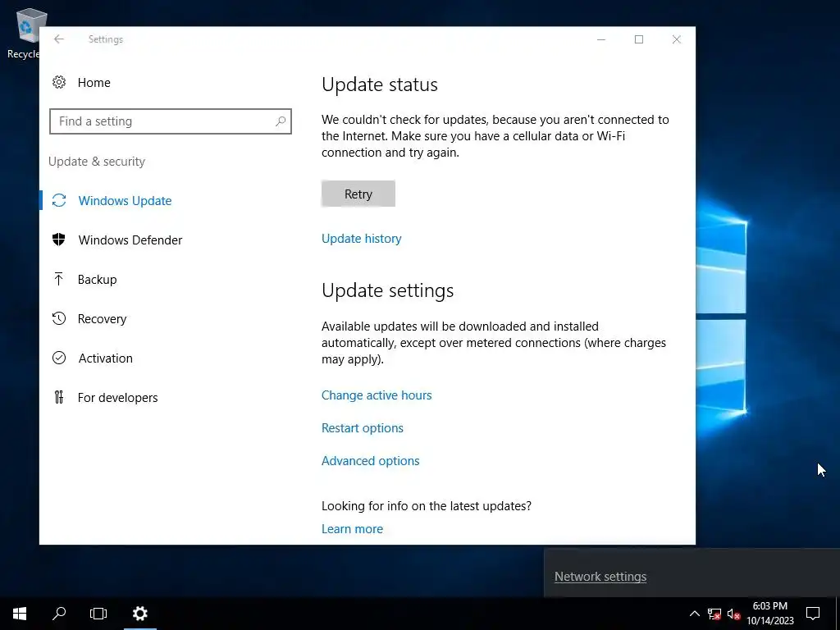Open Advanced options
Screen dimensions: 840x630
pyautogui.click(x=370, y=461)
